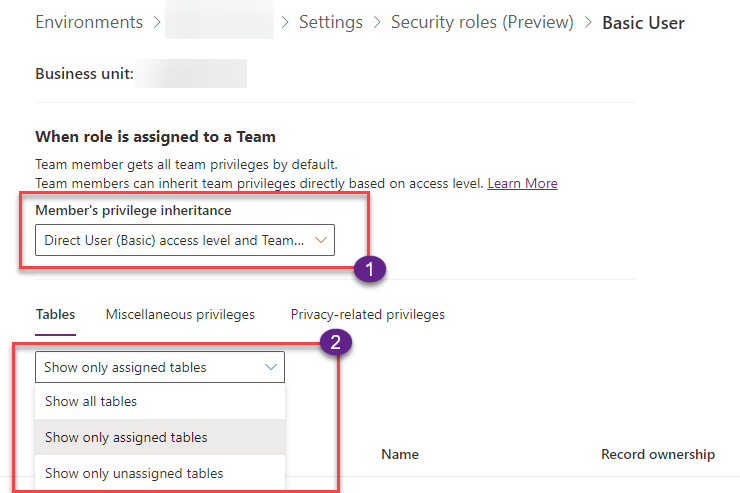Screen dimensions: 740x493
Task: Click the Basic User breadcrumb title
Action: click(643, 23)
